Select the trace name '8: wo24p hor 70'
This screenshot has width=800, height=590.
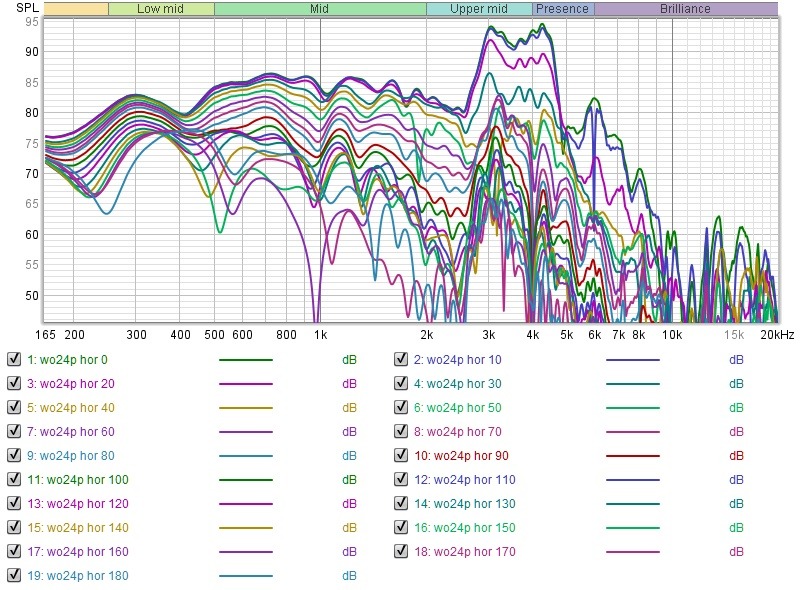click(458, 432)
